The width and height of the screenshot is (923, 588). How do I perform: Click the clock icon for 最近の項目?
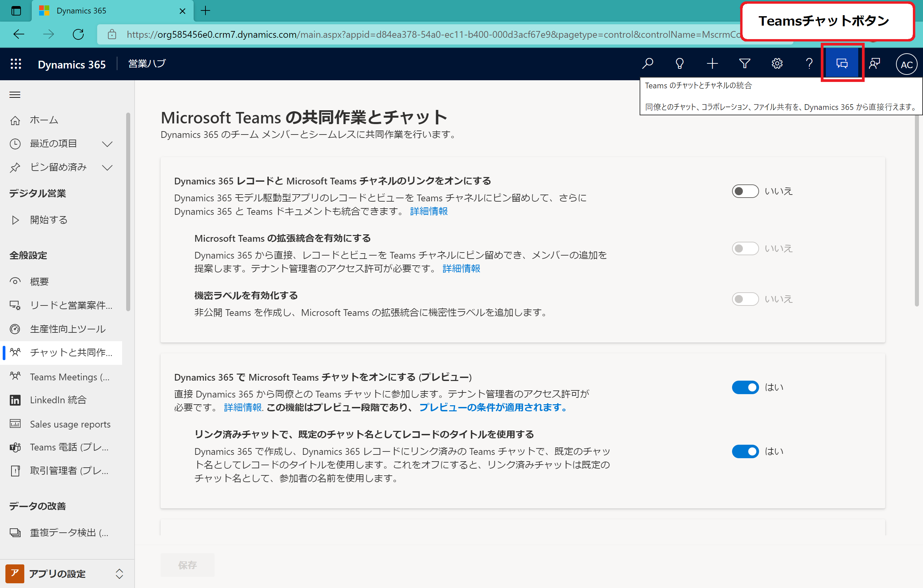(15, 144)
